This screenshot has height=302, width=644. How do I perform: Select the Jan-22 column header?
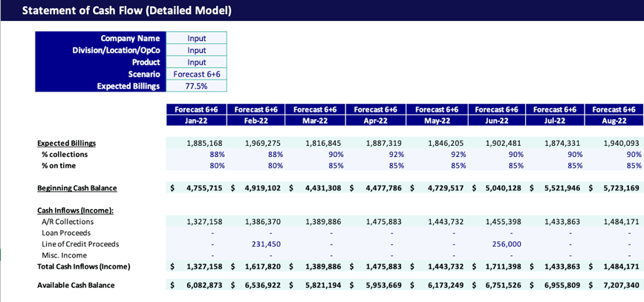click(195, 121)
